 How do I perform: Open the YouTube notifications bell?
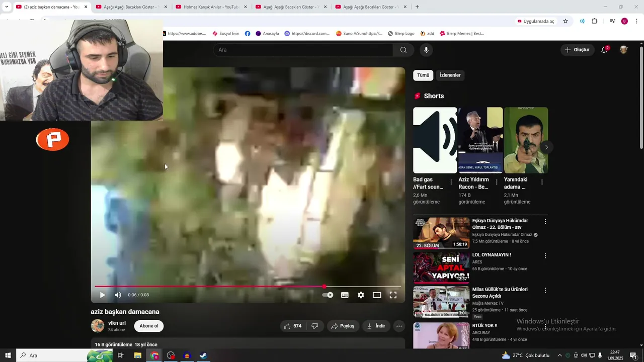604,50
